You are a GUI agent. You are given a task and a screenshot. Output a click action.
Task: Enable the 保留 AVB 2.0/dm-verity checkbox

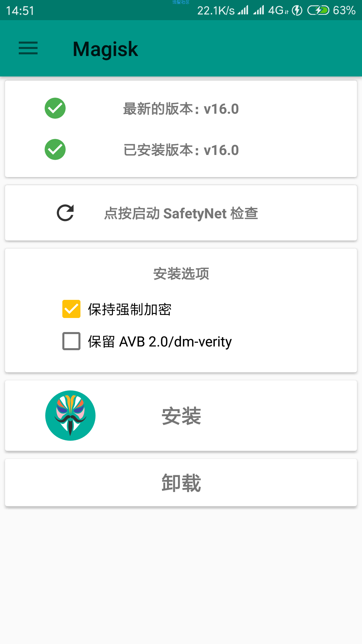click(x=71, y=341)
